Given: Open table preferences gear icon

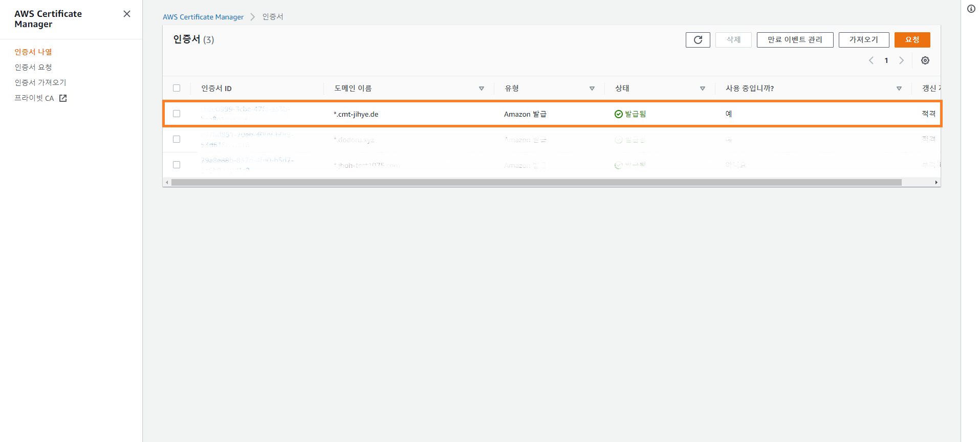Looking at the screenshot, I should pyautogui.click(x=925, y=60).
